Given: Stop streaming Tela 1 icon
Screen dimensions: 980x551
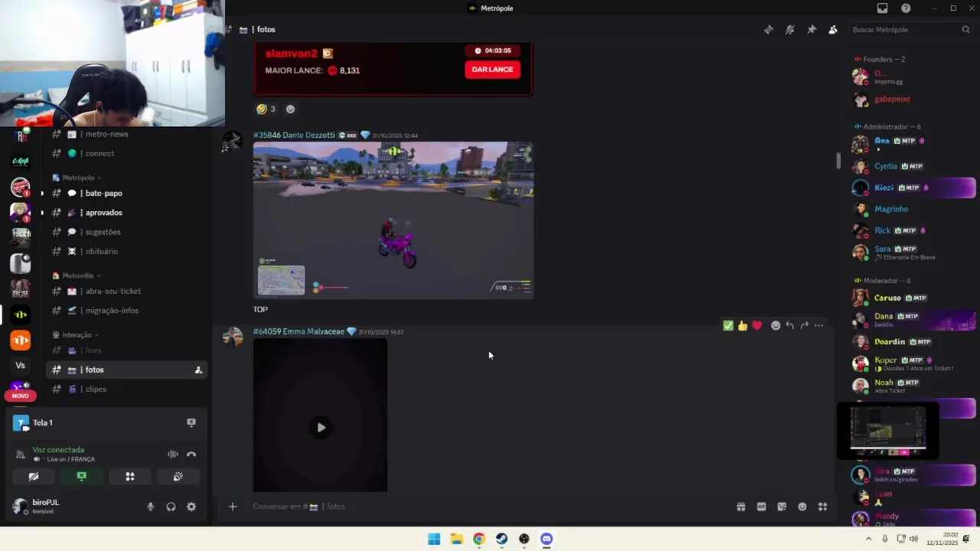Looking at the screenshot, I should (191, 422).
